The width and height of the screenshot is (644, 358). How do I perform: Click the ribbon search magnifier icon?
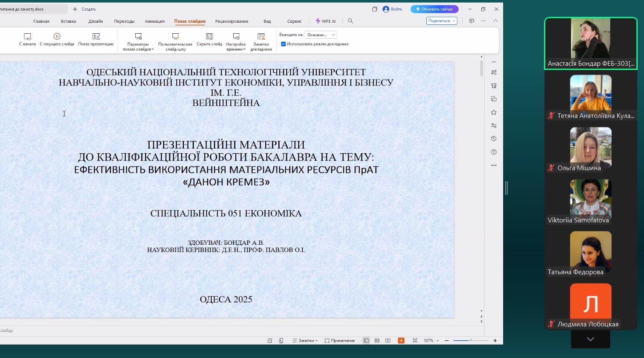(350, 21)
